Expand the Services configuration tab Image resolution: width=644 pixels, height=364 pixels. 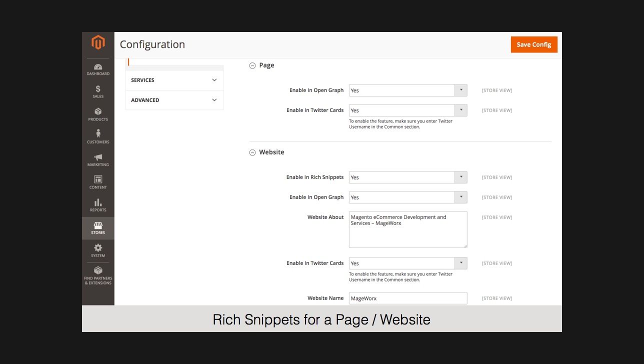tap(174, 80)
